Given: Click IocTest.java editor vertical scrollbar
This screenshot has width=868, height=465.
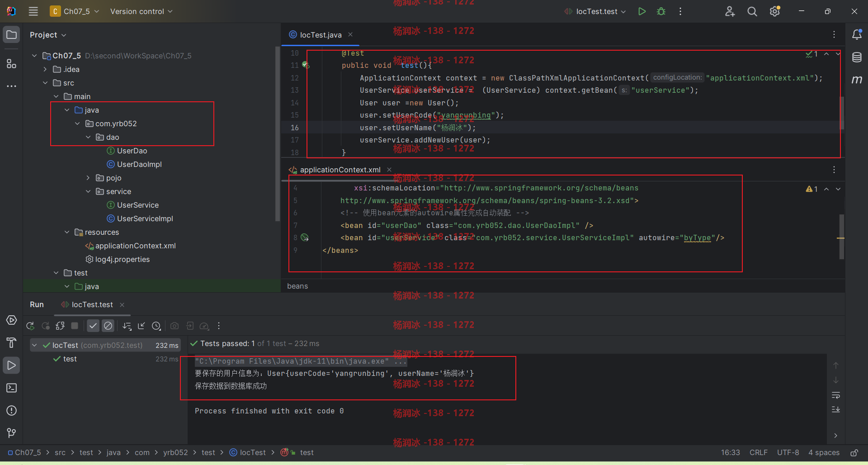Looking at the screenshot, I should click(x=842, y=113).
